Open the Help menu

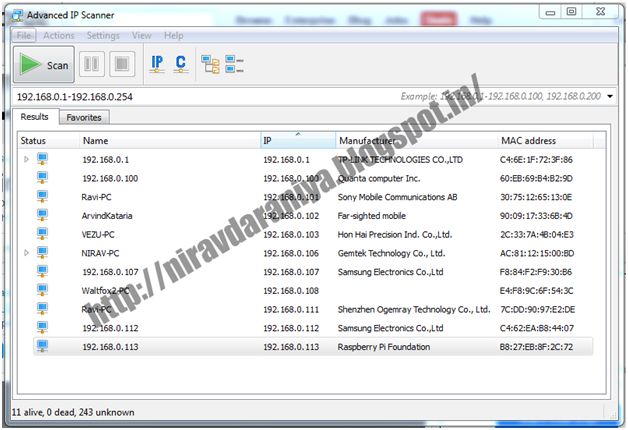click(173, 36)
